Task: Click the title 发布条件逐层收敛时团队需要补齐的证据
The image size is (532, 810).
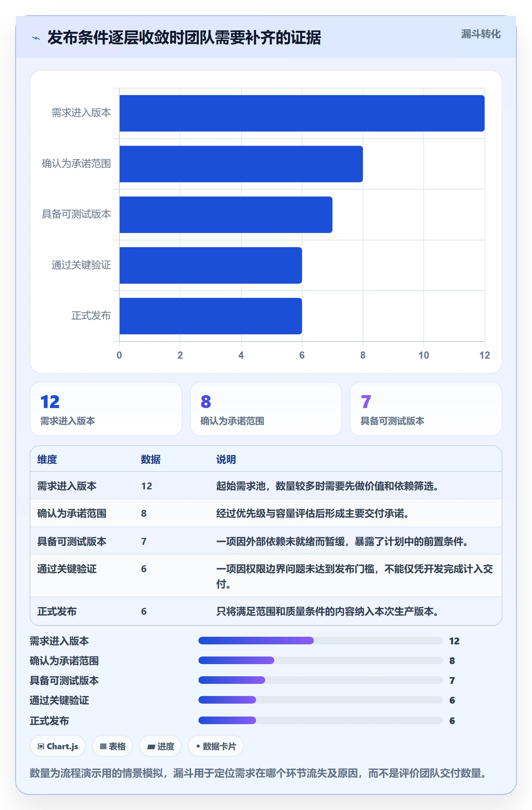Action: coord(184,38)
